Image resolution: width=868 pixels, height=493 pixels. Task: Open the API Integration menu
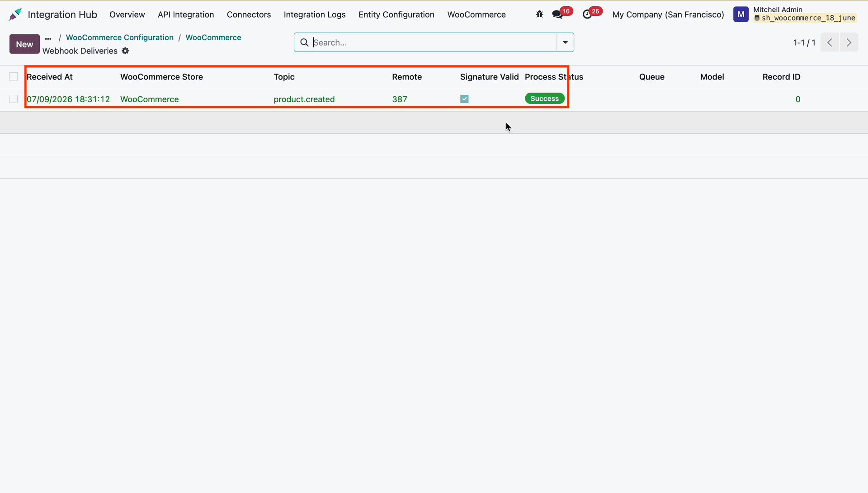(x=186, y=14)
